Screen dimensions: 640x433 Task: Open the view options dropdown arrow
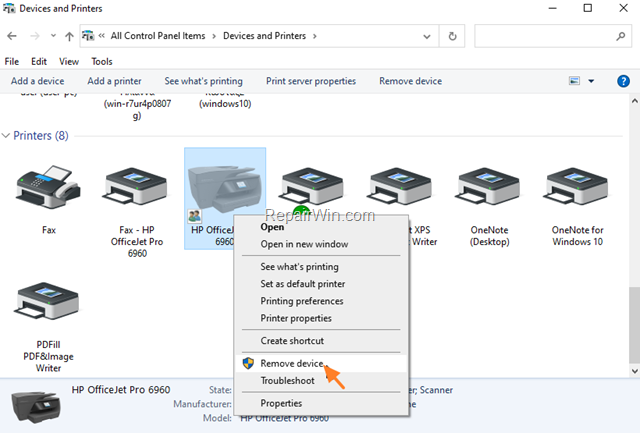(x=591, y=81)
